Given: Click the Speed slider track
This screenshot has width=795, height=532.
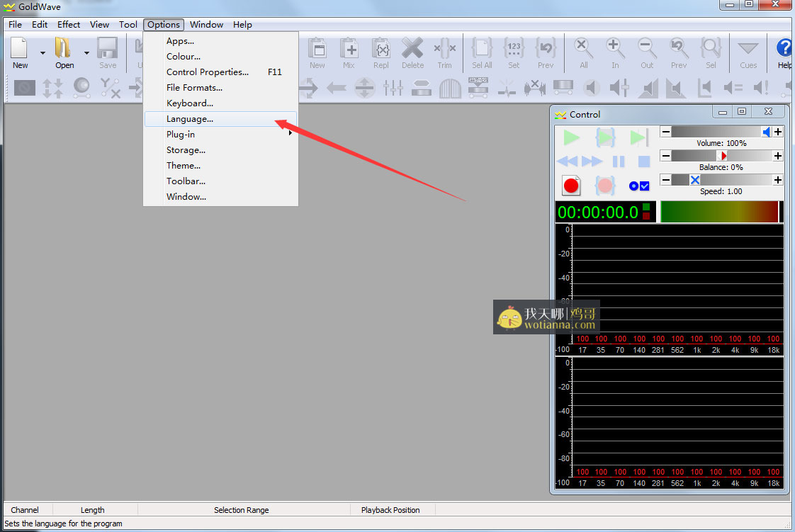Looking at the screenshot, I should pyautogui.click(x=721, y=180).
